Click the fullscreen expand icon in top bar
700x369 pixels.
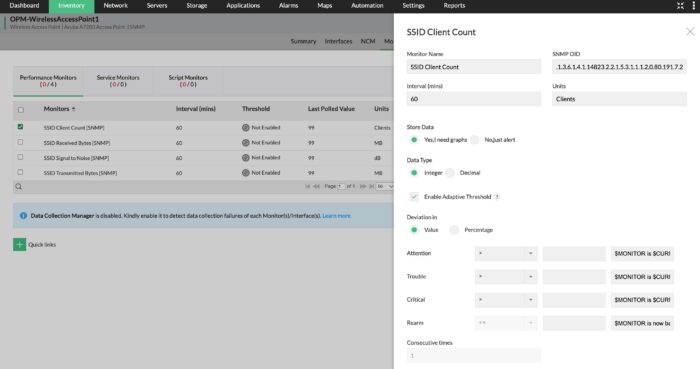click(680, 6)
